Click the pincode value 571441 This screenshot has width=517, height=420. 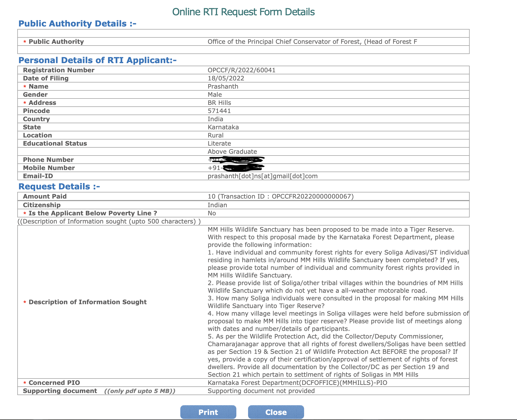pos(219,111)
